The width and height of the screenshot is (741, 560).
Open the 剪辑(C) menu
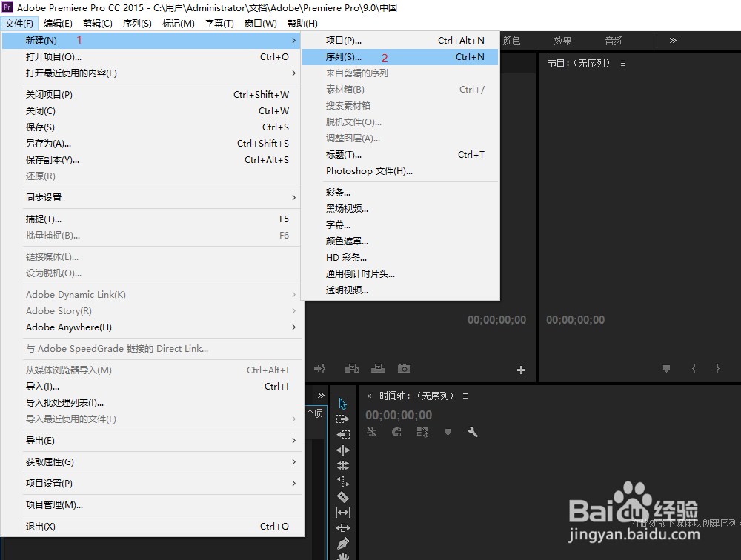[97, 23]
